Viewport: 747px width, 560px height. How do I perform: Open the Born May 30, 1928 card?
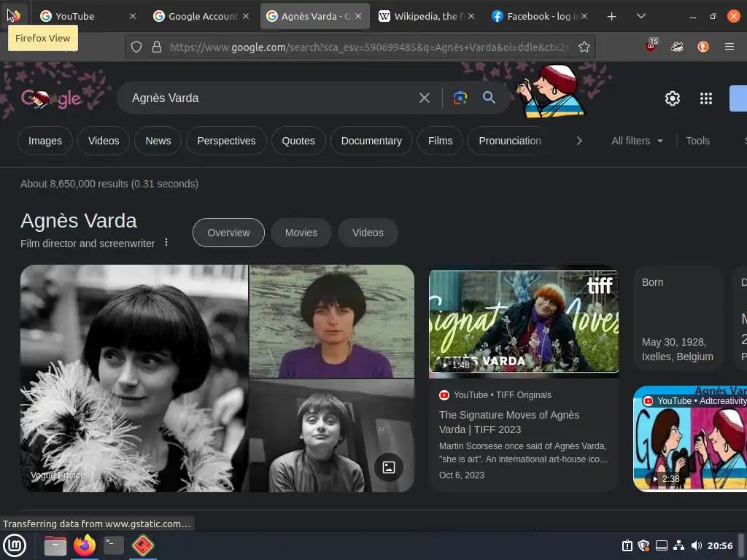(x=678, y=318)
